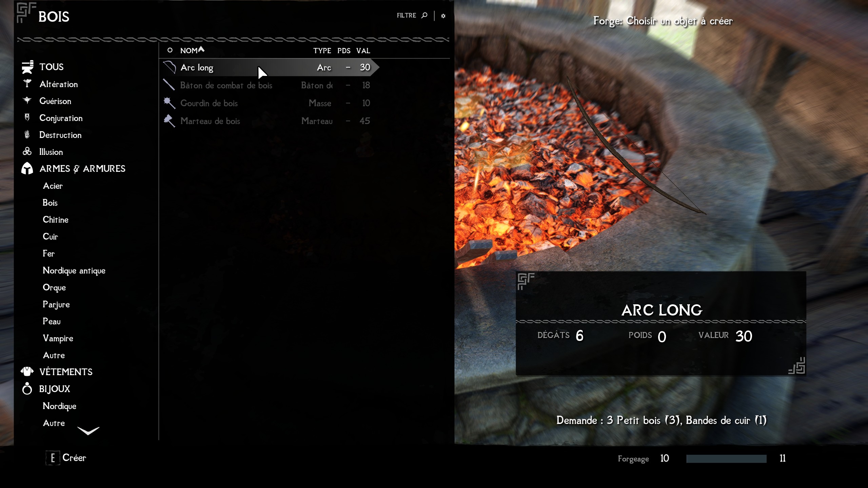
Task: Sort the list by TYPE column
Action: [322, 50]
